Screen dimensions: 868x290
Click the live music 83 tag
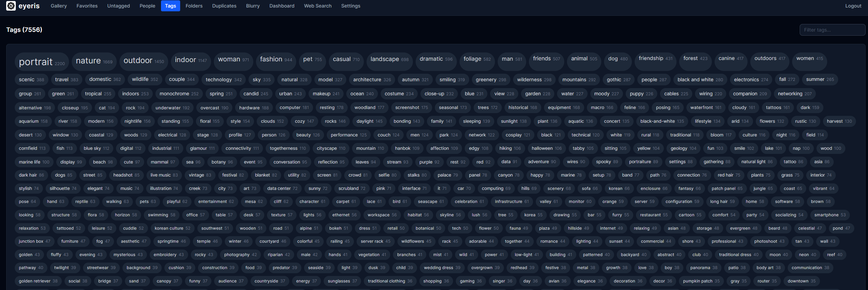[x=164, y=175]
